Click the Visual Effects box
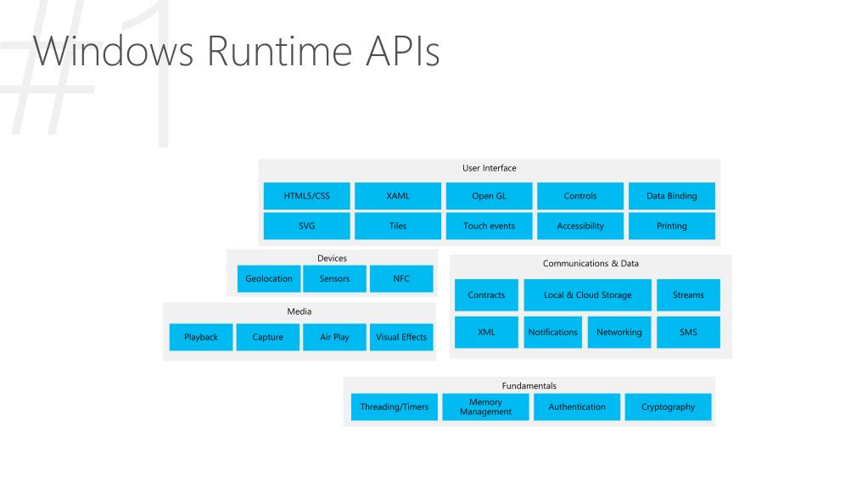The height and width of the screenshot is (488, 868). (x=401, y=337)
